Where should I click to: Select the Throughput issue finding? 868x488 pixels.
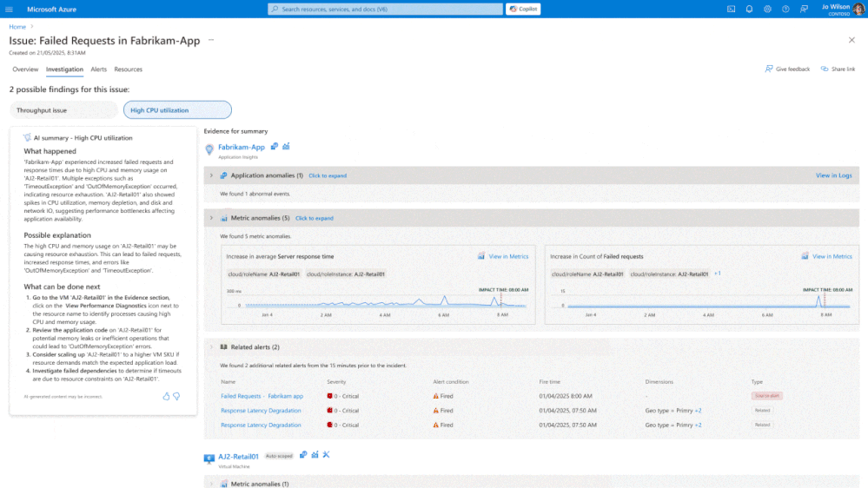pos(63,110)
